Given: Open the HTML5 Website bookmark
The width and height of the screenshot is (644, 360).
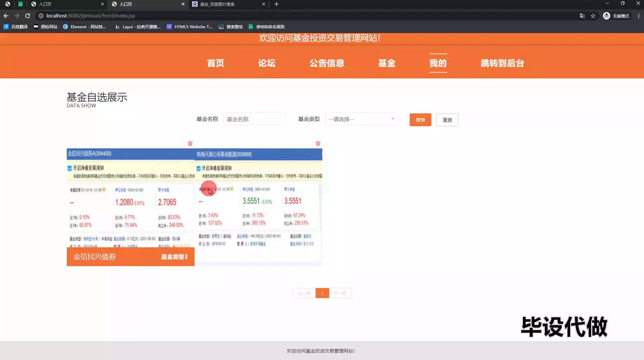Looking at the screenshot, I should (x=190, y=27).
